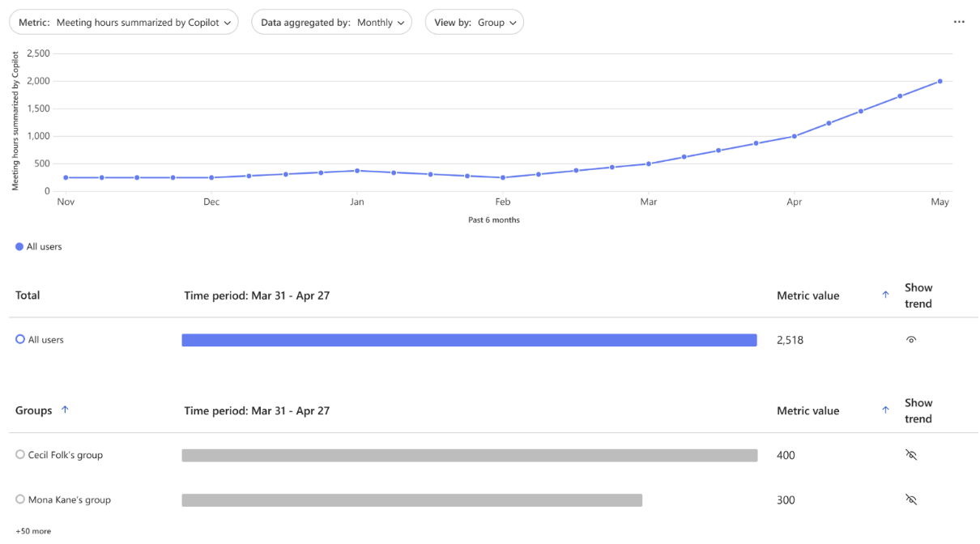Show trend for Cecil Folk's group
Image resolution: width=980 pixels, height=544 pixels.
click(x=911, y=454)
